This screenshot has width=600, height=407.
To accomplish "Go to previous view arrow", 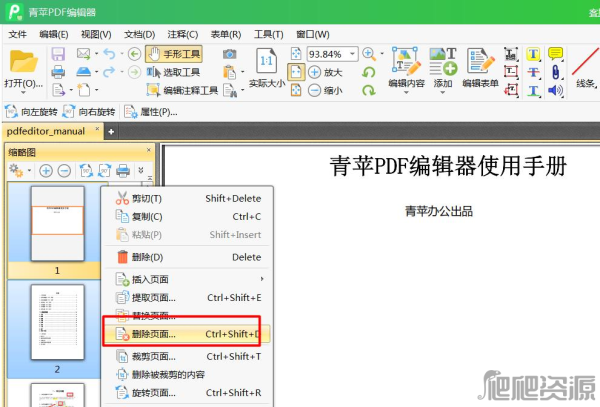I will point(134,54).
